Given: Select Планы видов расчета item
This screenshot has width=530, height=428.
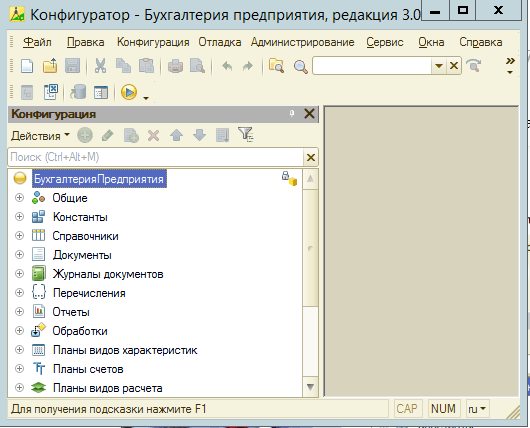Looking at the screenshot, I should [107, 388].
